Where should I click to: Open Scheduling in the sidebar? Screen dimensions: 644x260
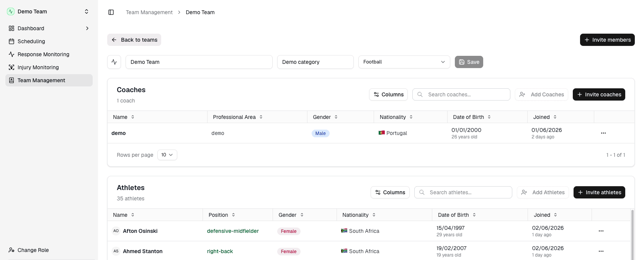[49, 41]
